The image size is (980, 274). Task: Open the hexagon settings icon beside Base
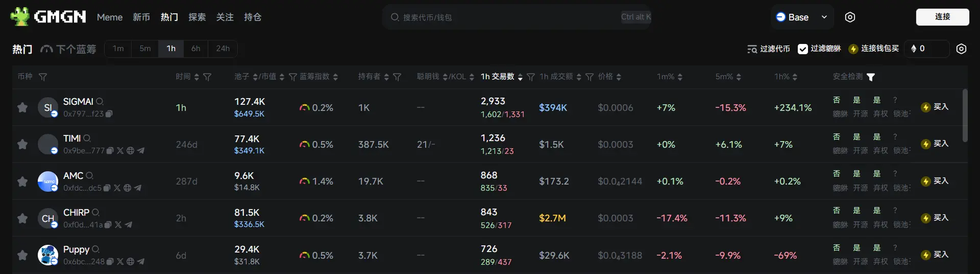(x=850, y=17)
